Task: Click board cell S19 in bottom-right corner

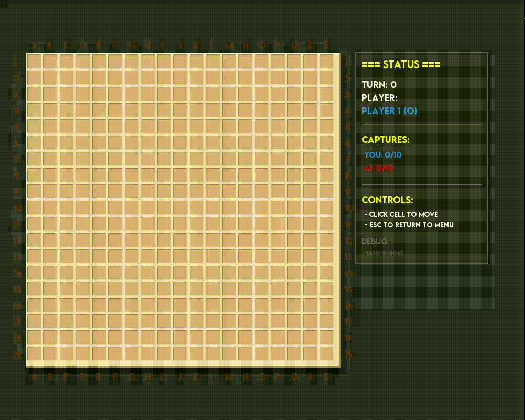Action: click(326, 353)
